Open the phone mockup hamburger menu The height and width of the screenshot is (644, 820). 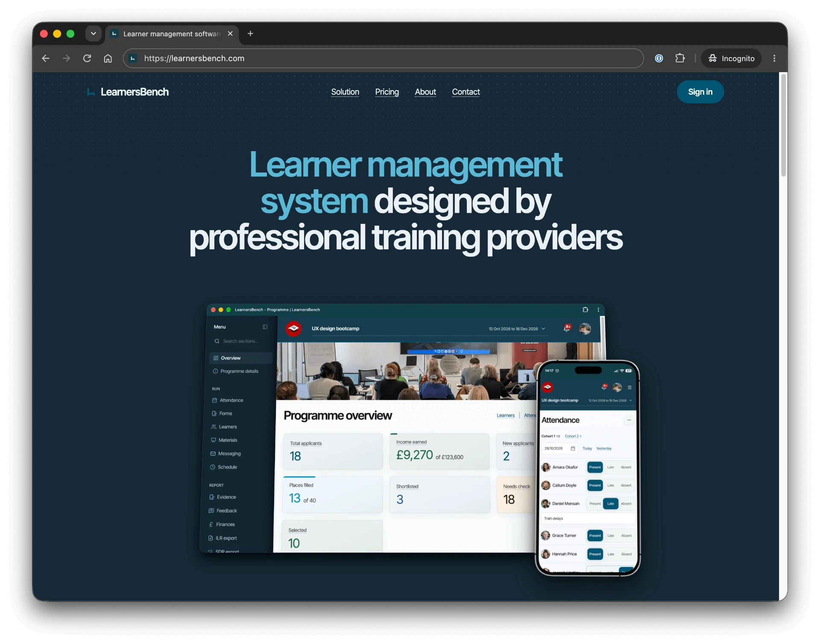[630, 388]
